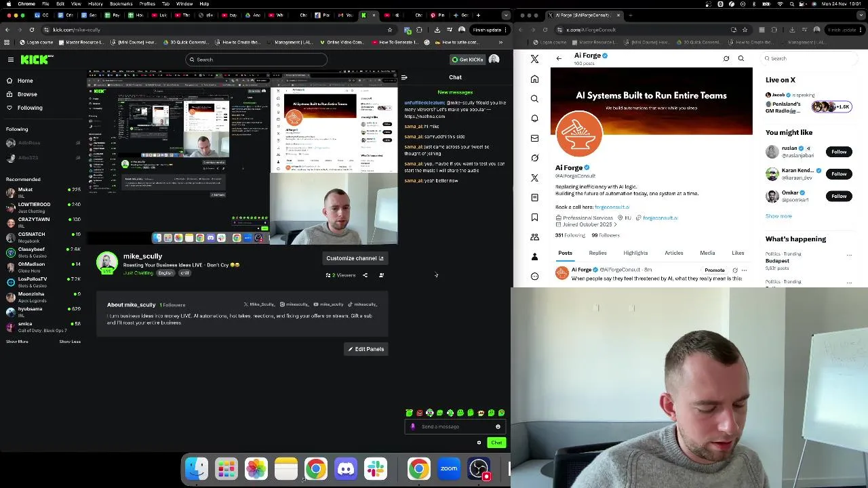Click X logo in left navigation
Image resolution: width=868 pixels, height=488 pixels.
[534, 60]
